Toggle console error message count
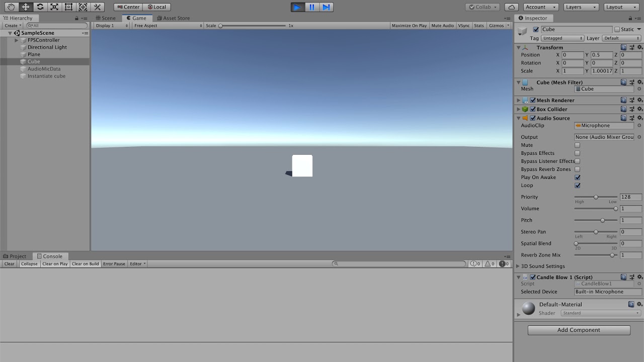Image resolution: width=644 pixels, height=362 pixels. pos(505,263)
